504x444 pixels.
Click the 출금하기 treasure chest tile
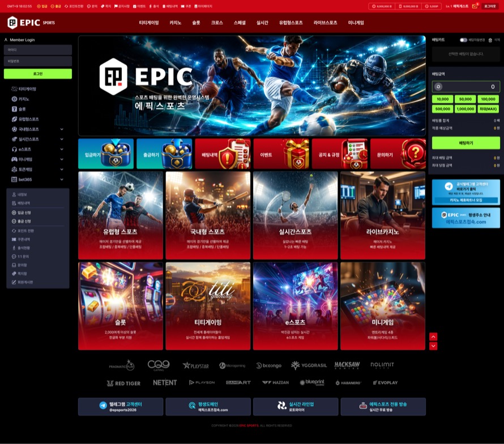click(x=164, y=154)
